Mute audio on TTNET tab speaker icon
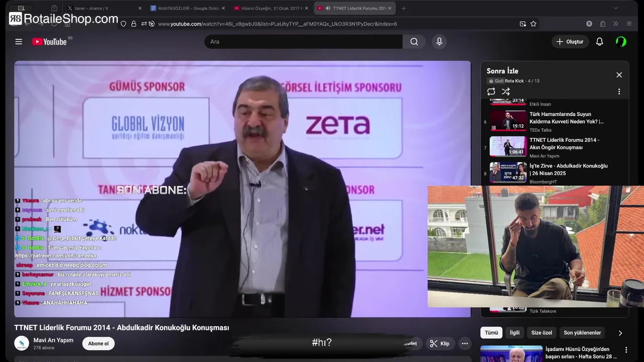The image size is (644, 362). pos(328,8)
